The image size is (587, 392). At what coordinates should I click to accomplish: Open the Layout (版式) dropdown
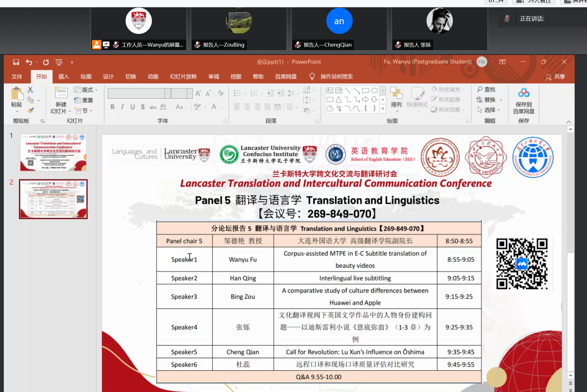[86, 90]
